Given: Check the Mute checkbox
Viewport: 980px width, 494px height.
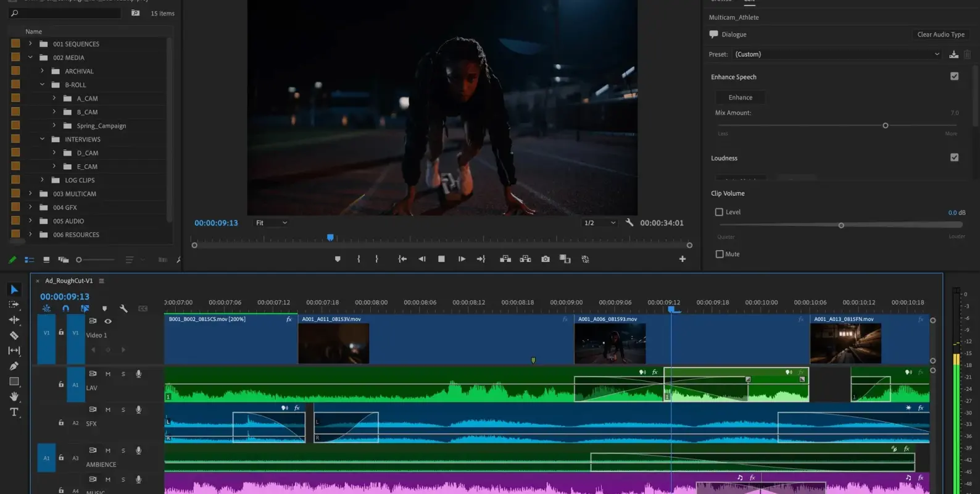Looking at the screenshot, I should point(719,254).
